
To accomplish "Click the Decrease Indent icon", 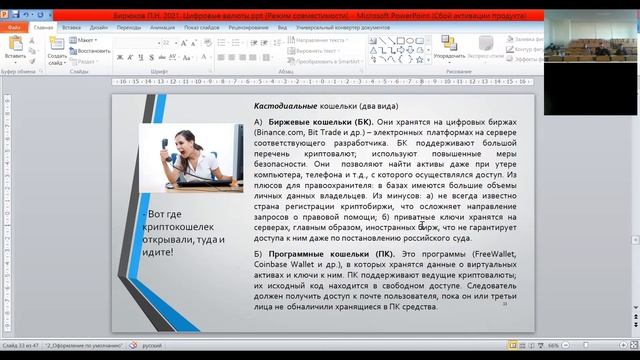I will [x=253, y=43].
